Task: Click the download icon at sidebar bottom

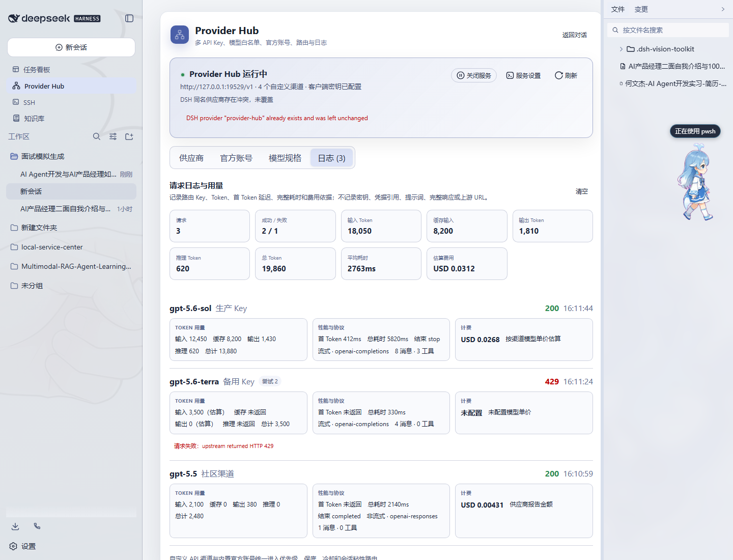Action: [x=15, y=526]
